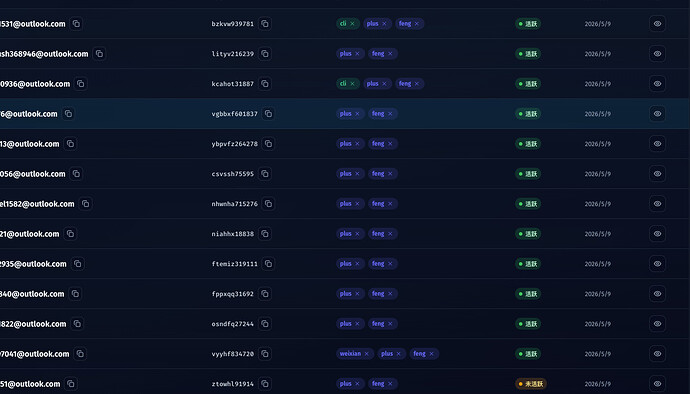Remove the feng tag from bzkvw939781 row

[417, 24]
